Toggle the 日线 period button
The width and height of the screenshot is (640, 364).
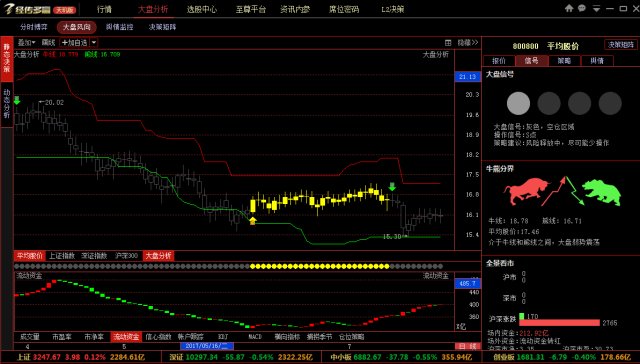467,346
